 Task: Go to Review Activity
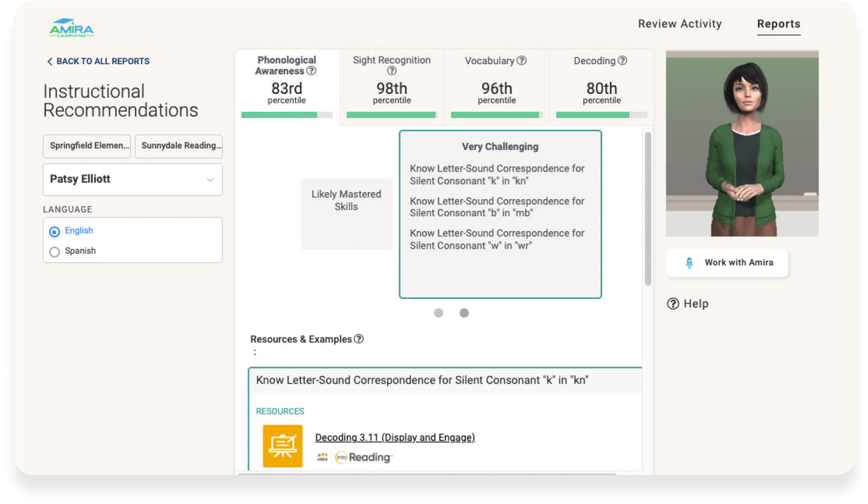point(680,24)
